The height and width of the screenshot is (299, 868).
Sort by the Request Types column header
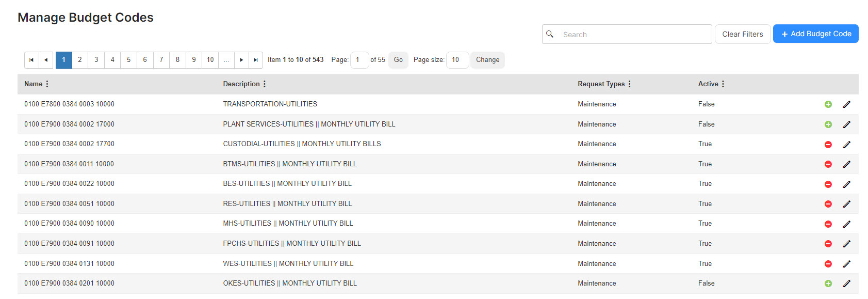click(x=601, y=84)
